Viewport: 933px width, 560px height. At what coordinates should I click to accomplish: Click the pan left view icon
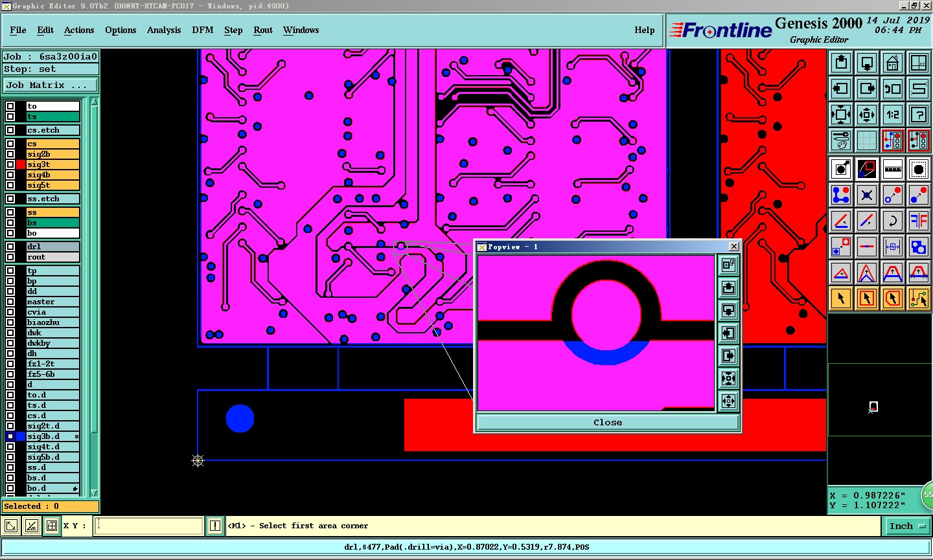(x=841, y=89)
